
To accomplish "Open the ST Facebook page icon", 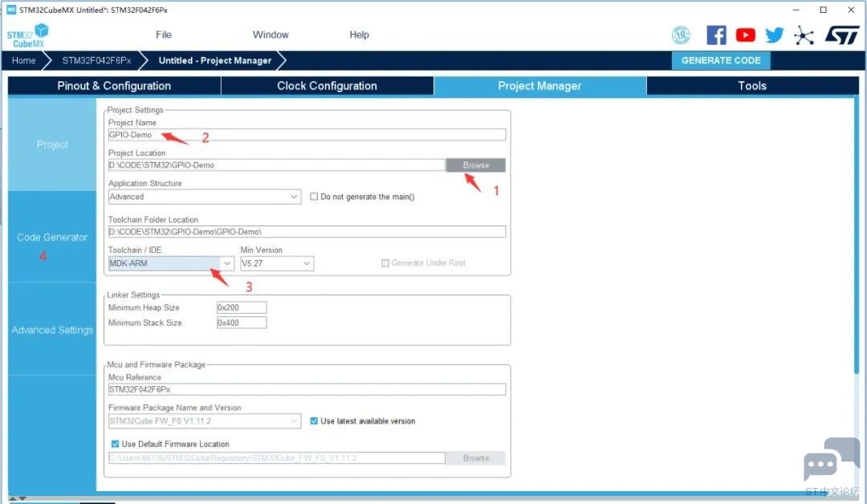I will [x=716, y=35].
